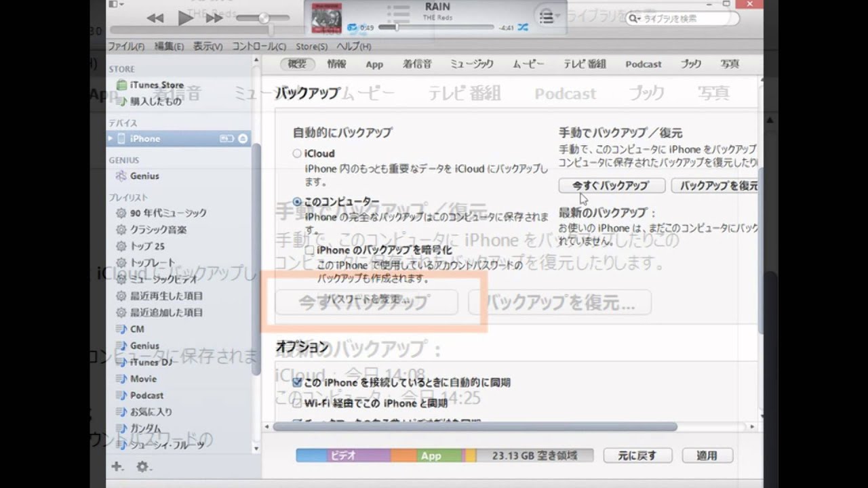Click gear icon beside 最近追加した項目
The width and height of the screenshot is (868, 488).
(121, 312)
